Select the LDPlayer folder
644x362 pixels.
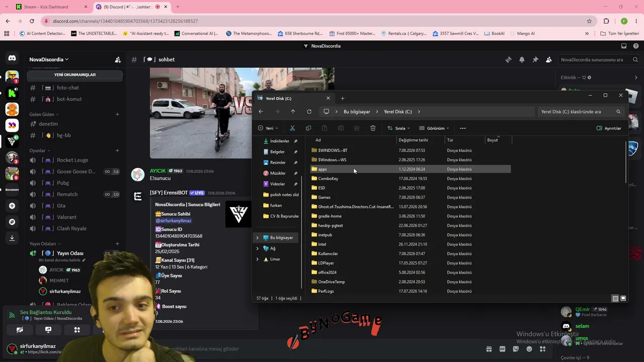(x=410, y=263)
